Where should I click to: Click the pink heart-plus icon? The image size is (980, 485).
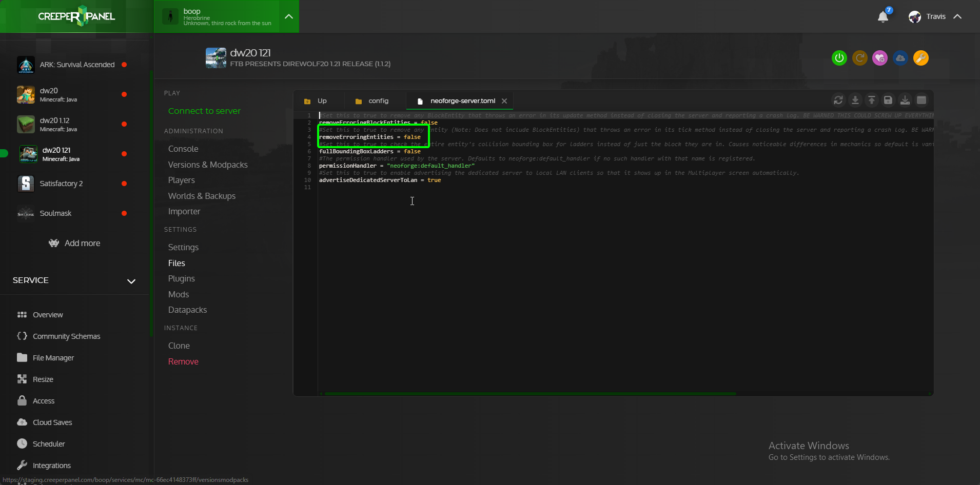[880, 58]
